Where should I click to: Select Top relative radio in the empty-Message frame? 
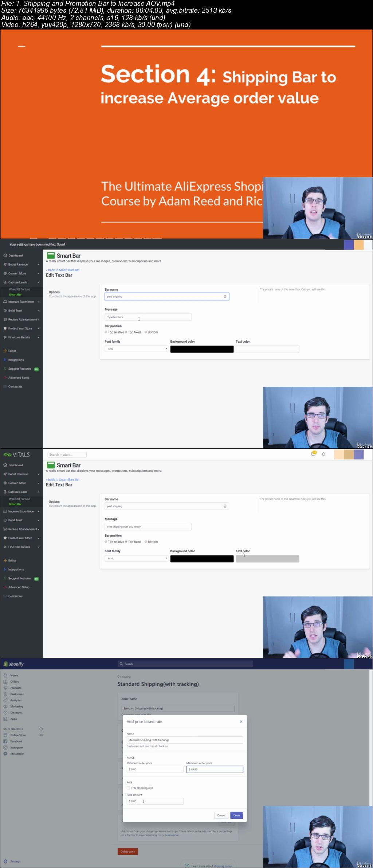click(x=106, y=332)
